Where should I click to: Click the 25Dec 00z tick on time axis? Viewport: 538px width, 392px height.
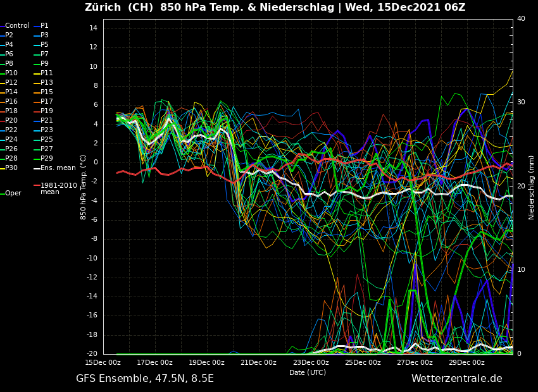[363, 363]
